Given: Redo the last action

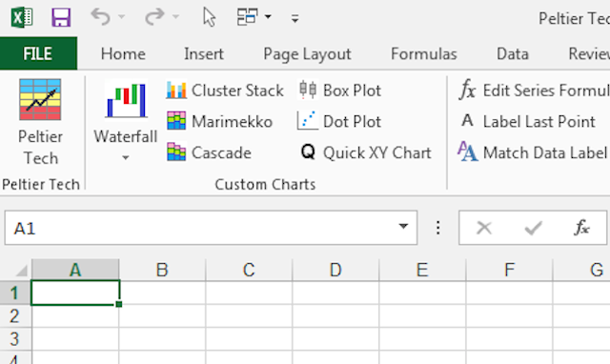Looking at the screenshot, I should pos(154,17).
